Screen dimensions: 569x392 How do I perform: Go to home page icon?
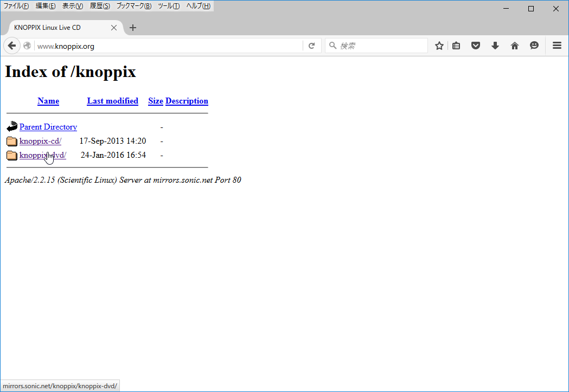click(515, 46)
